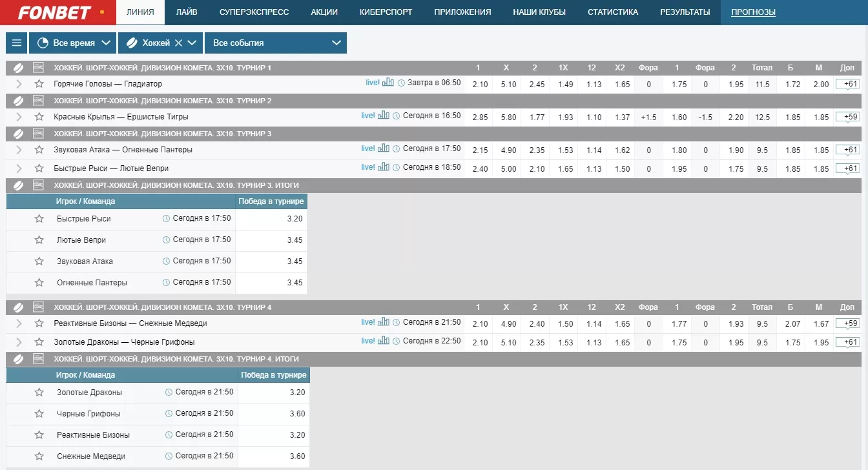Open the Все время time dropdown
Screen dimensions: 868x470
point(73,43)
